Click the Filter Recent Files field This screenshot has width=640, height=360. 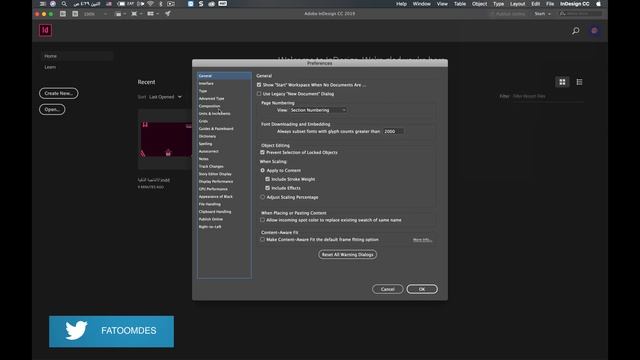coord(548,96)
